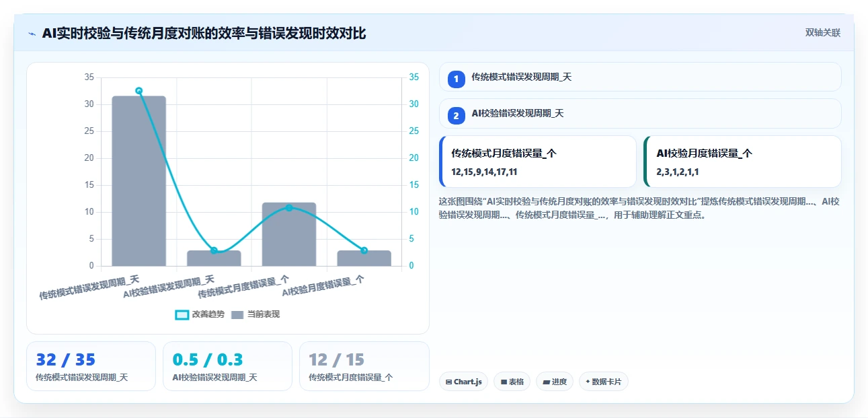
Task: Click the Chart.js tag
Action: (464, 382)
